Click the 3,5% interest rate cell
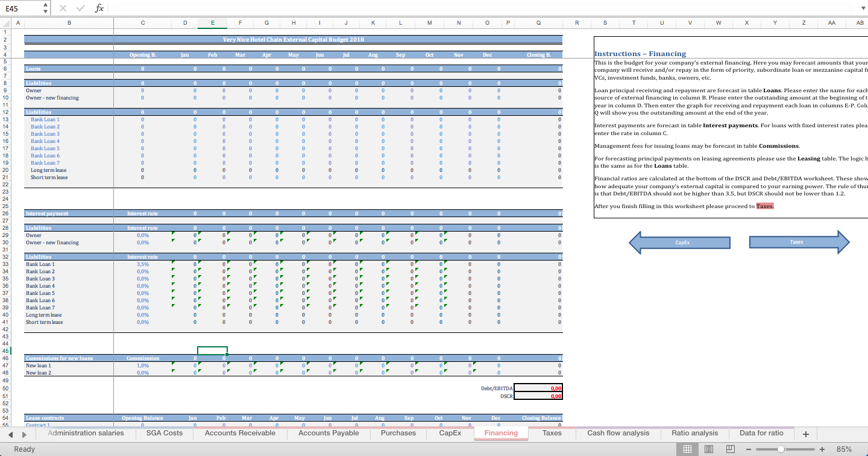This screenshot has height=456, width=868. pos(143,264)
